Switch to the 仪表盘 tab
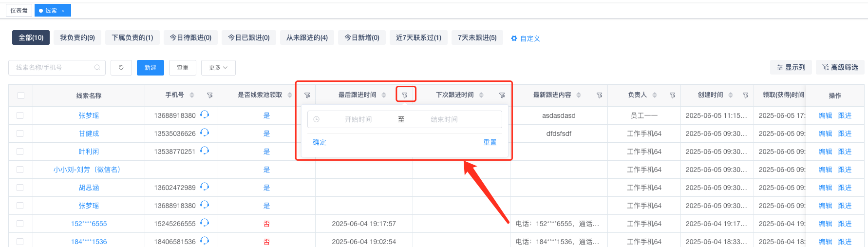This screenshot has width=868, height=247. pos(19,10)
